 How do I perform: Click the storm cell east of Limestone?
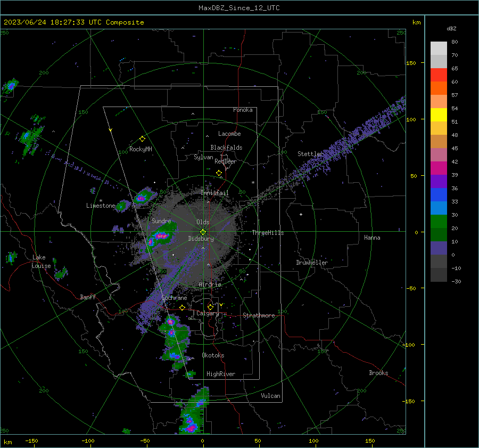[122, 206]
